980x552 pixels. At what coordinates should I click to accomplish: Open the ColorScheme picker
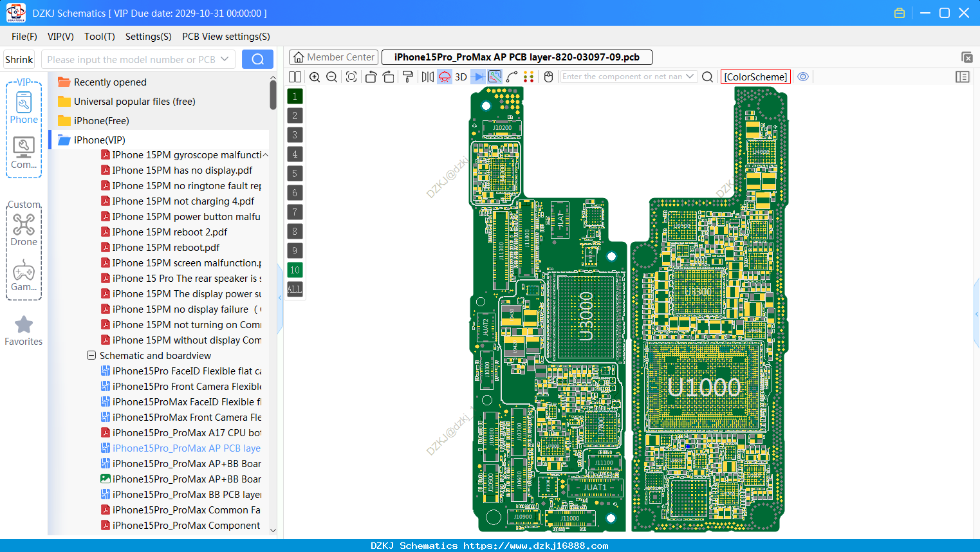coord(755,77)
